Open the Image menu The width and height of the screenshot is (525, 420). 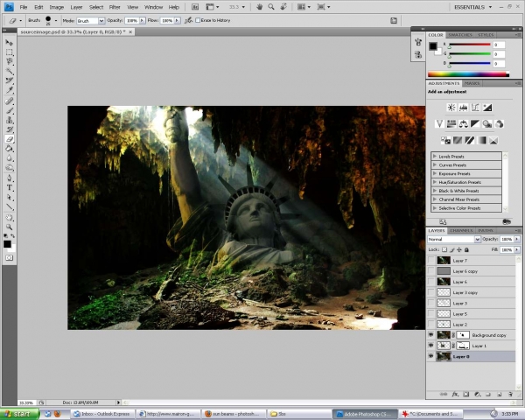(57, 7)
